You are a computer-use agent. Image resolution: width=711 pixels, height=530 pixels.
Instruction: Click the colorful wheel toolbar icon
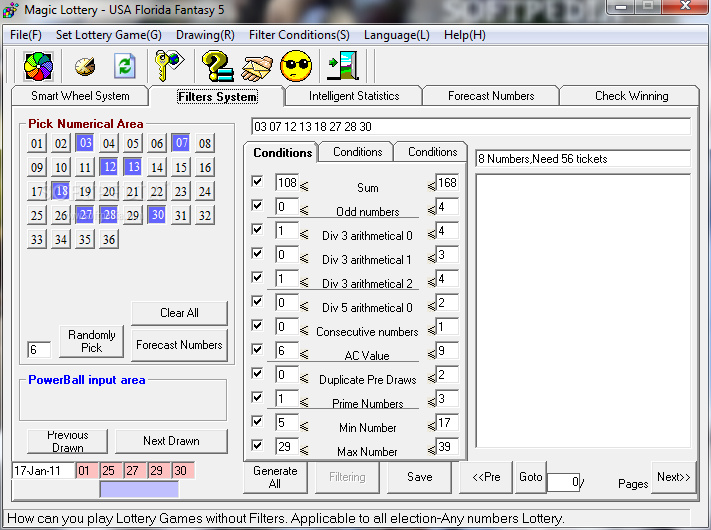click(38, 66)
